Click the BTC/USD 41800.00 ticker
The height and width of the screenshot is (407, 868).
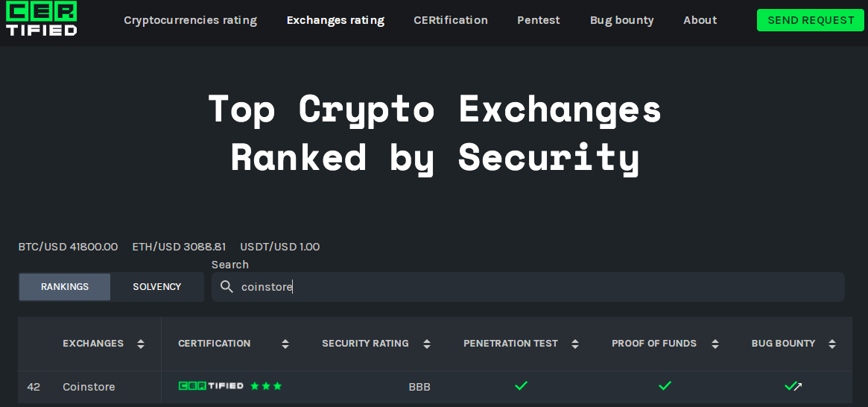(x=68, y=247)
